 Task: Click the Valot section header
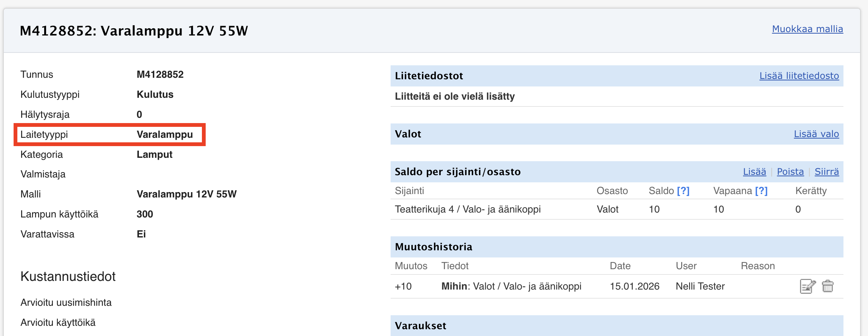pyautogui.click(x=617, y=134)
